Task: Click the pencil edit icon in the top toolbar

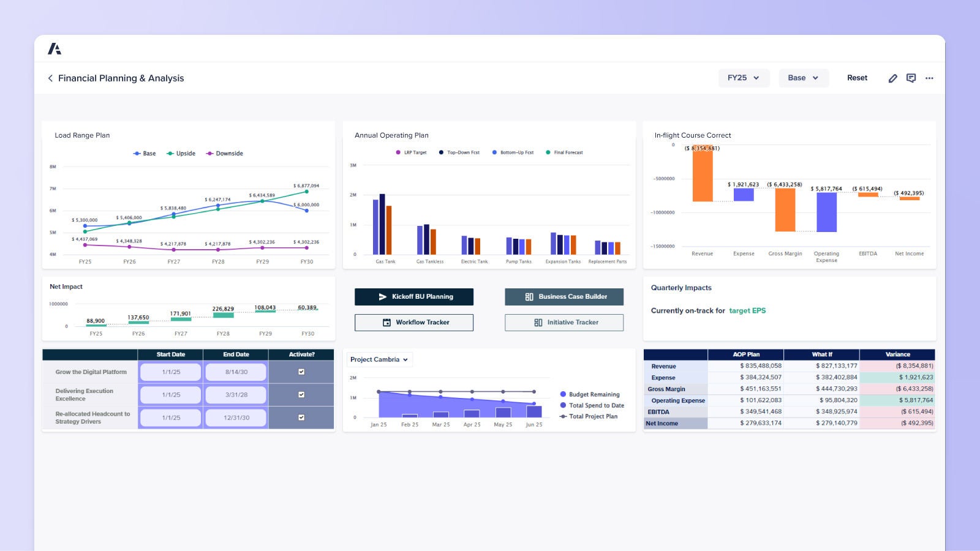Action: 893,78
